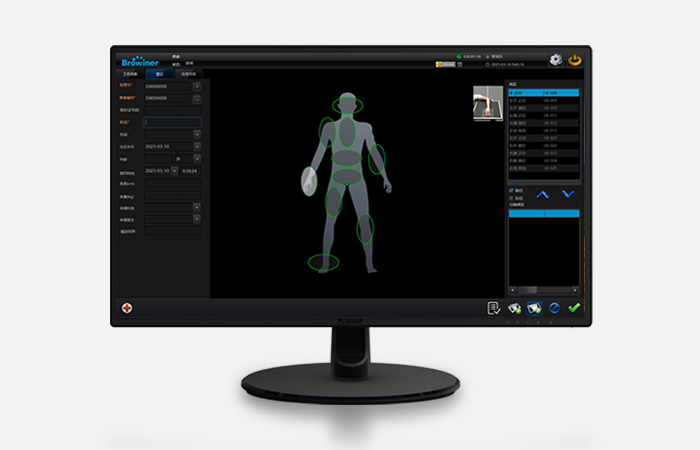Screen dimensions: 700x450
Task: Click the orange power button icon
Action: pos(575,60)
